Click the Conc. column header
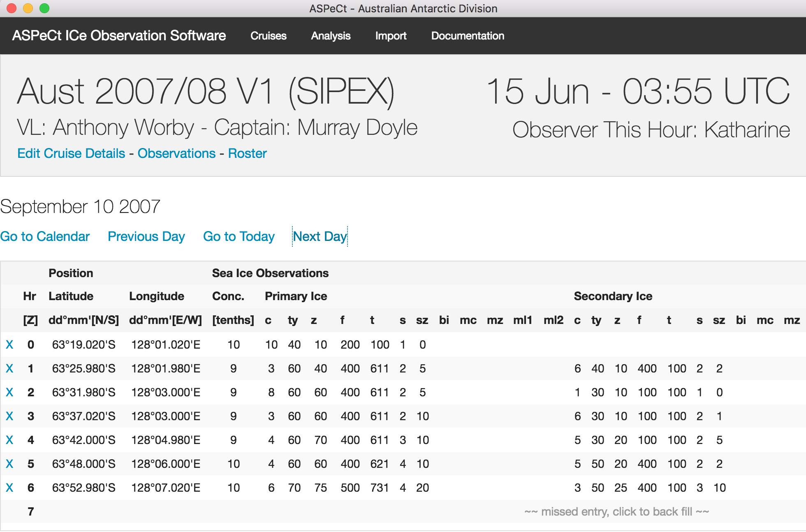 pyautogui.click(x=228, y=296)
